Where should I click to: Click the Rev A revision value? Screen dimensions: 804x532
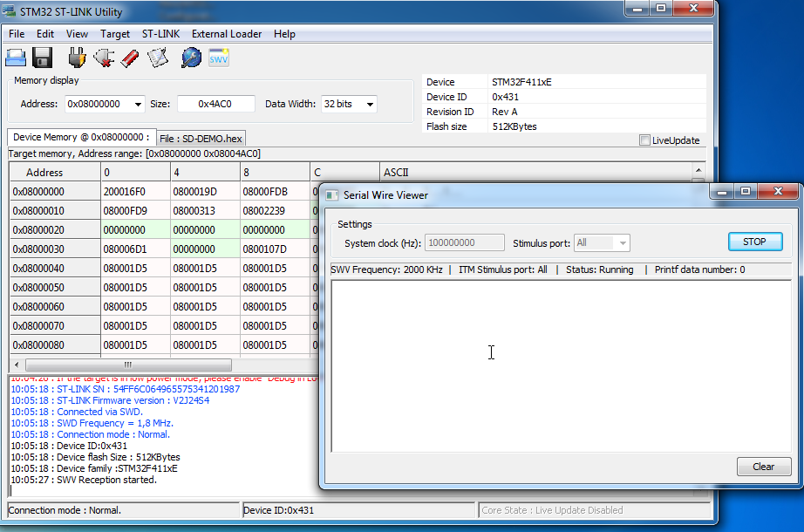[x=505, y=112]
